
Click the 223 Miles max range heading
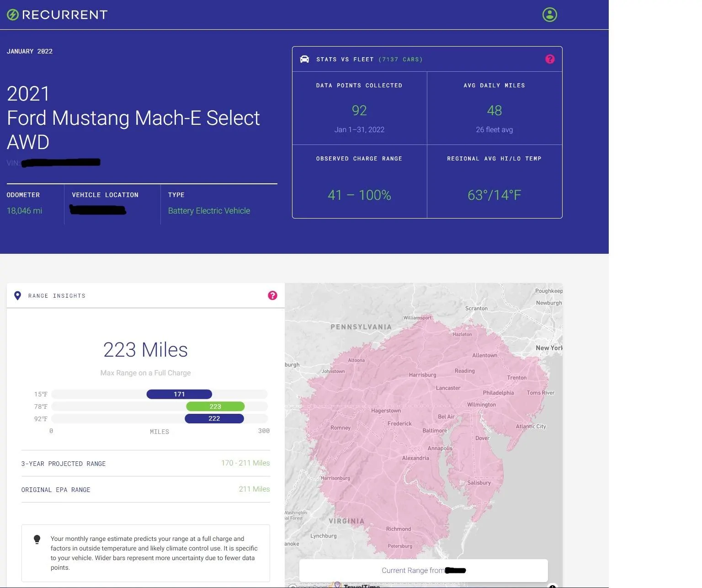[x=145, y=350]
